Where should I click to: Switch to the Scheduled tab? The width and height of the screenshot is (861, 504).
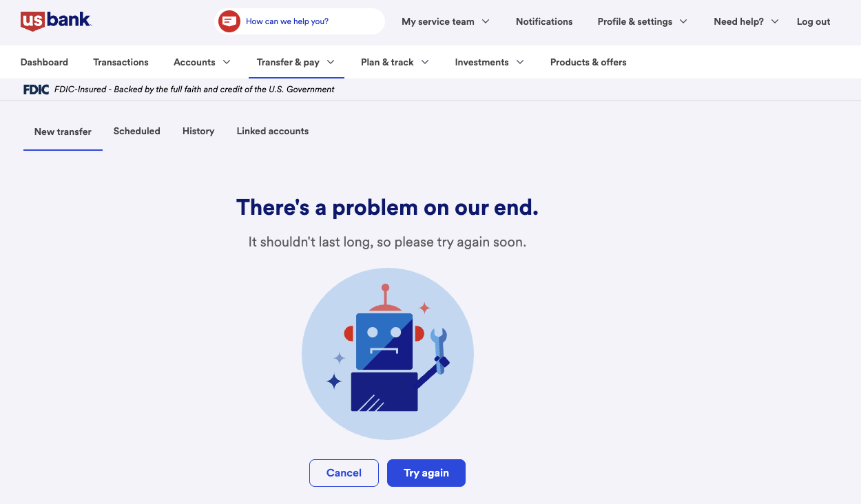tap(136, 131)
